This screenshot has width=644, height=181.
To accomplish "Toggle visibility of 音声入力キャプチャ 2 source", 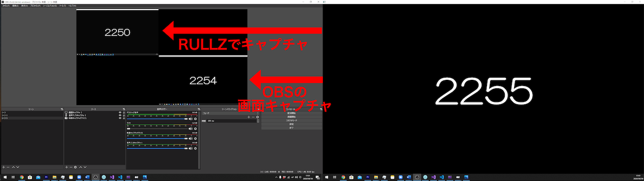I will pos(120,115).
